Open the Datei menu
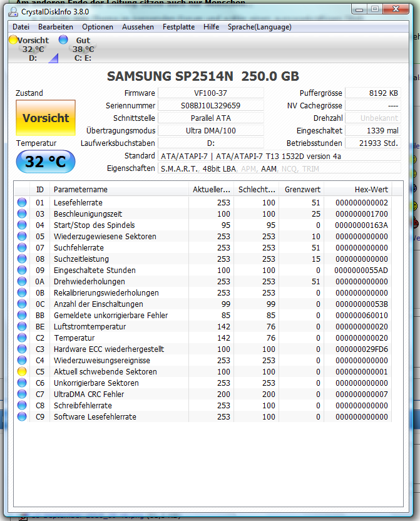This screenshot has height=521, width=420. click(x=21, y=27)
